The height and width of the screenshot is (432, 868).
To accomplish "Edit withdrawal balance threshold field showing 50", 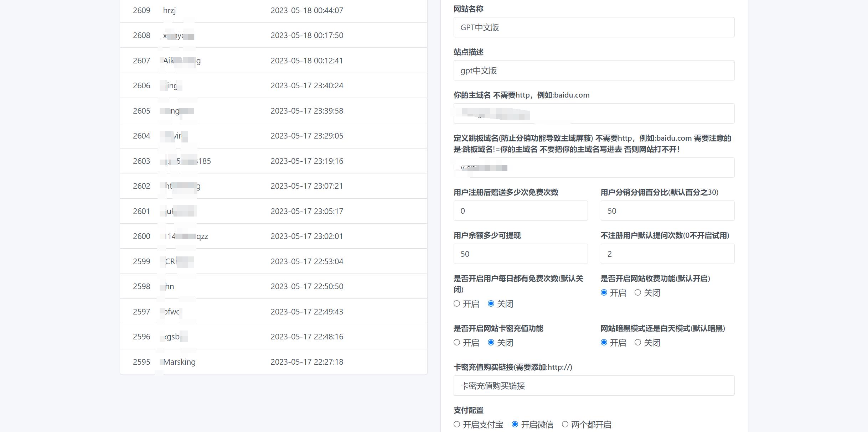I will point(520,254).
